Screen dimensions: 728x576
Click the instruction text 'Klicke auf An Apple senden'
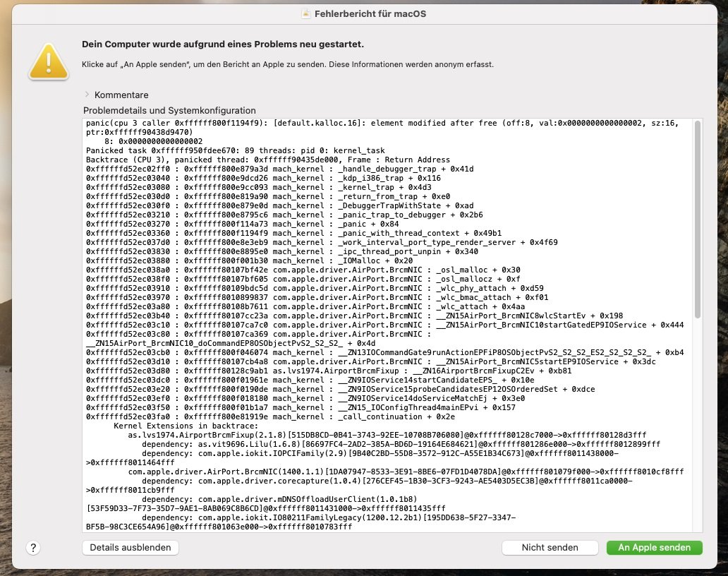pos(288,64)
